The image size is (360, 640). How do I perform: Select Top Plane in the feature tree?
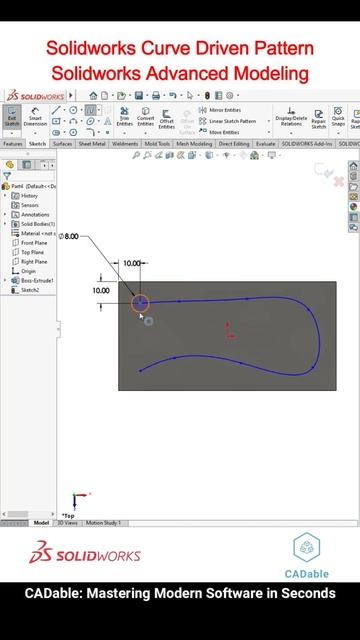point(32,252)
